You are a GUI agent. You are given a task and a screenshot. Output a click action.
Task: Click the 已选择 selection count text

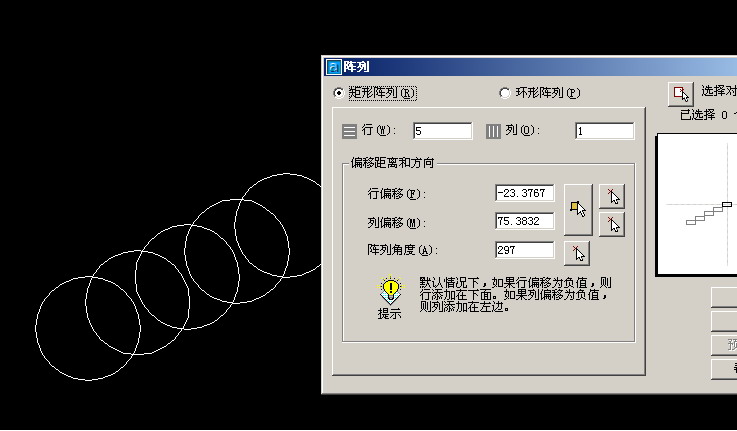708,115
